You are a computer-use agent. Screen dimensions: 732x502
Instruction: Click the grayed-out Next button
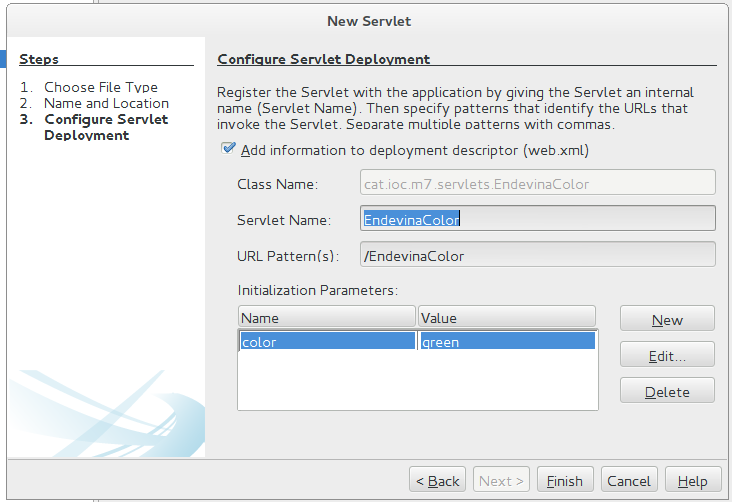[501, 480]
